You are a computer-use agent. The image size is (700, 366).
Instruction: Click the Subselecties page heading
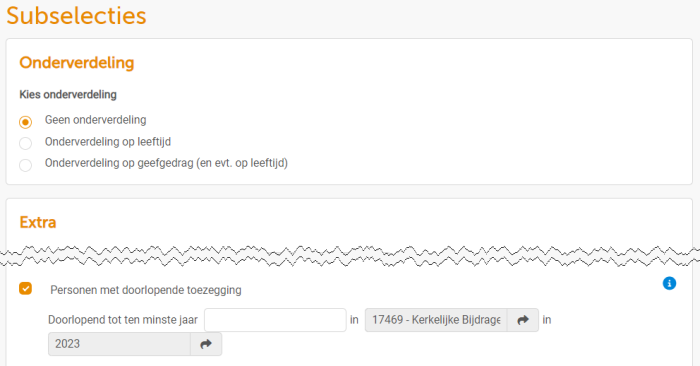[x=76, y=16]
